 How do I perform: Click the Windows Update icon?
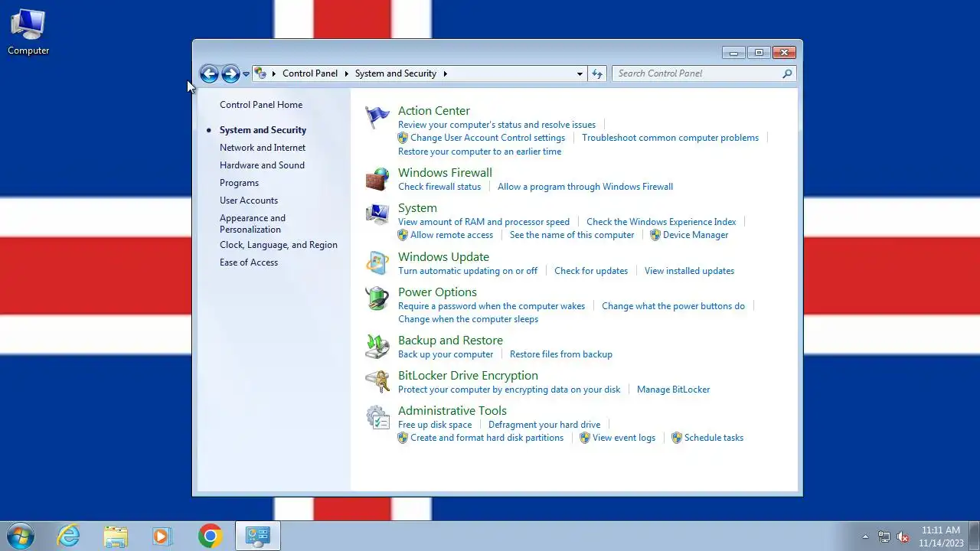click(377, 263)
